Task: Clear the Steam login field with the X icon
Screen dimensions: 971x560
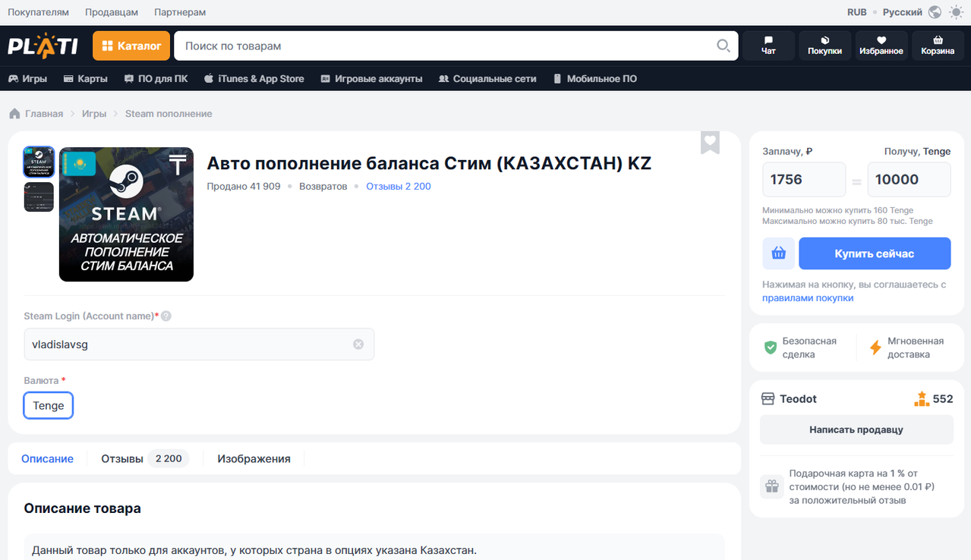Action: (x=358, y=344)
